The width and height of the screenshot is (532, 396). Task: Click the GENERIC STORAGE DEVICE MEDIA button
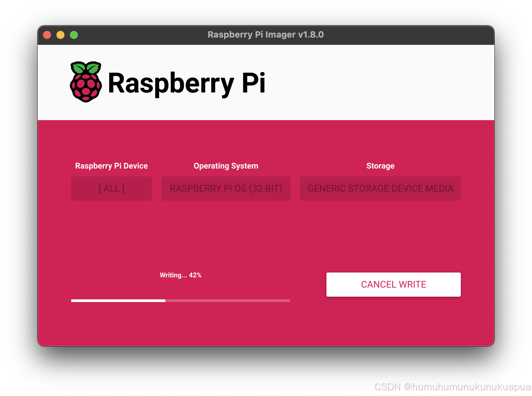click(x=381, y=189)
